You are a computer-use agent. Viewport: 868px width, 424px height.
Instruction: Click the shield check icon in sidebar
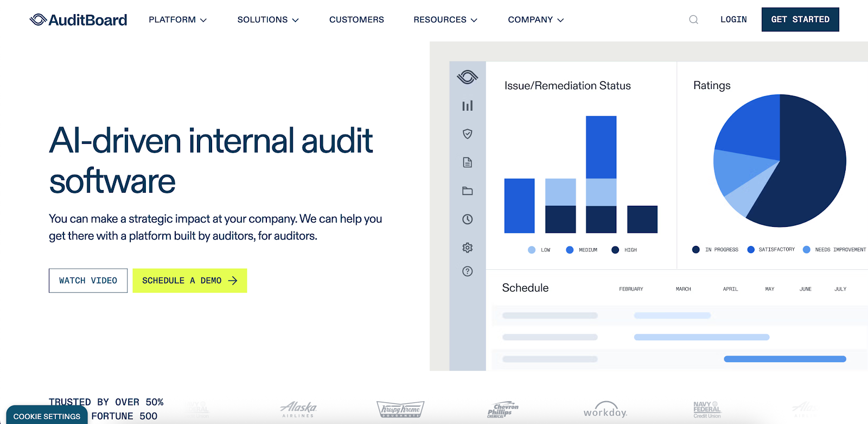point(467,134)
